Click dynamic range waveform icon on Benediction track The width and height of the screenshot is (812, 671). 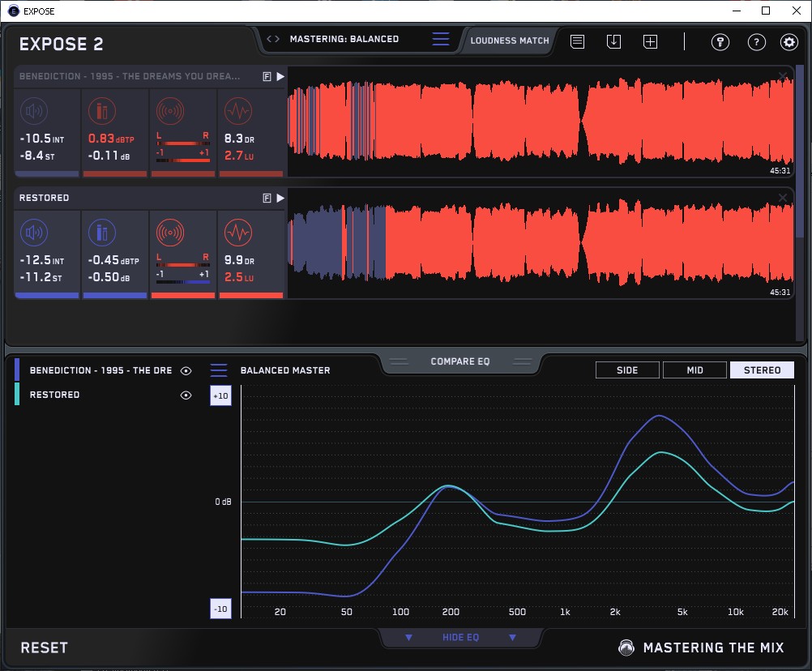point(237,111)
